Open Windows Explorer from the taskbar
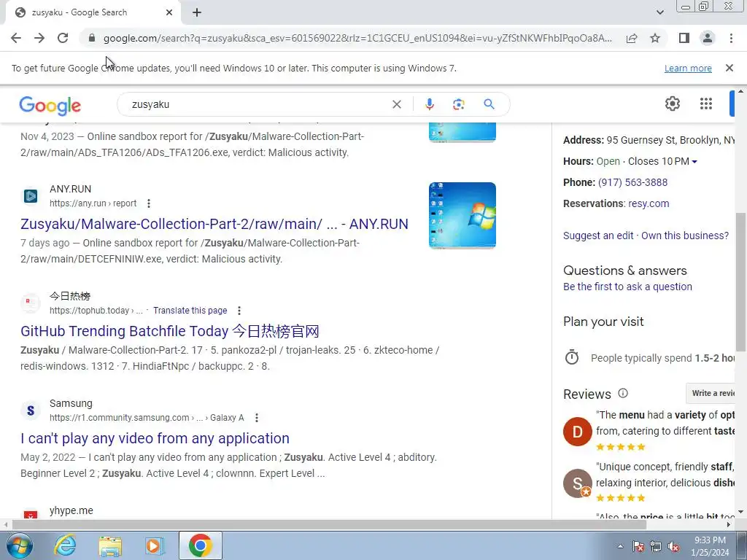Screen dimensions: 747x560 click(x=110, y=545)
